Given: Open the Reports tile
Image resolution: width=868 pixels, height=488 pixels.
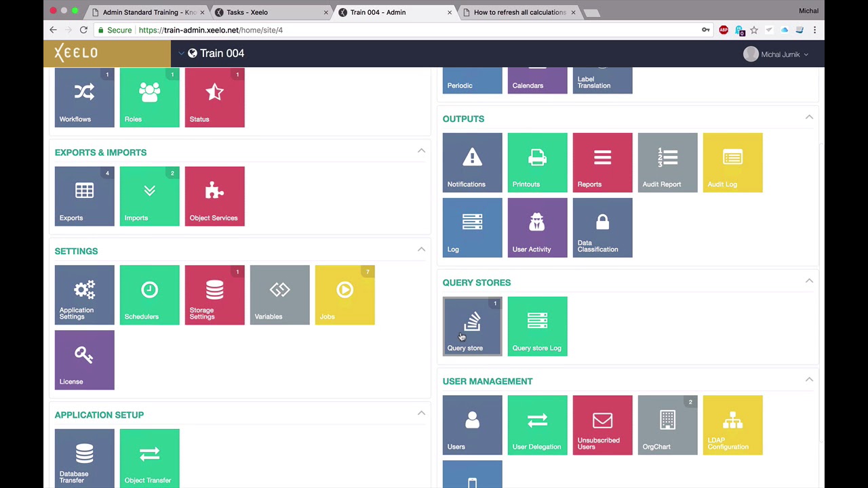Looking at the screenshot, I should pyautogui.click(x=602, y=163).
